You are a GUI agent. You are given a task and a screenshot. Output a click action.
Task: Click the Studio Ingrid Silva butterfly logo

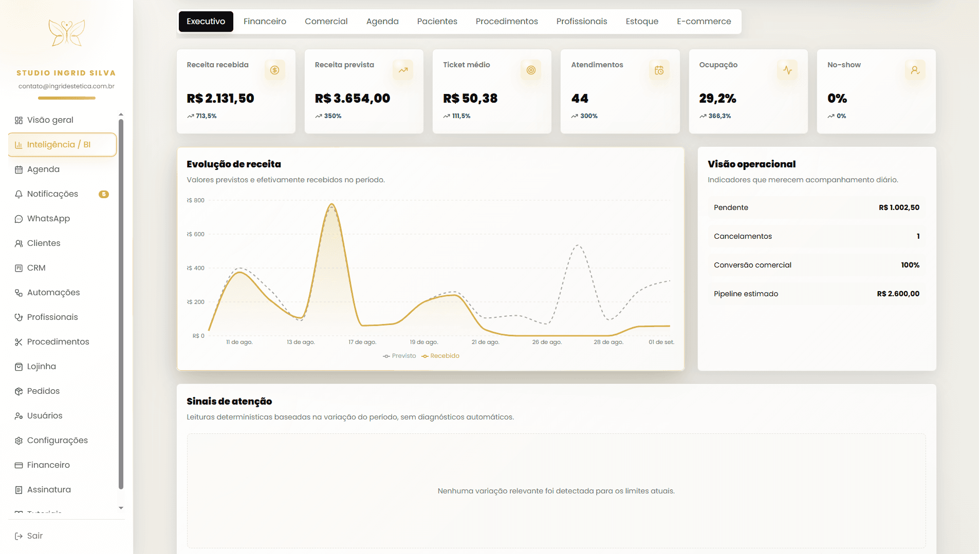click(x=67, y=33)
